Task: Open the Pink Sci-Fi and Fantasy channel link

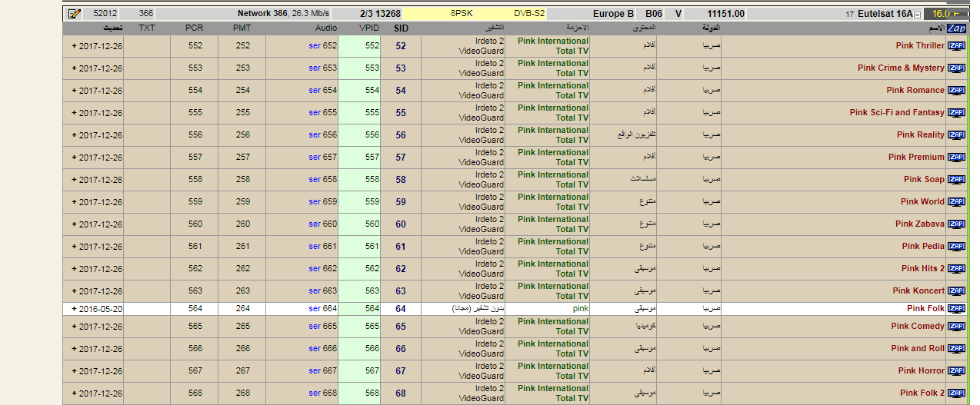Action: click(x=897, y=113)
